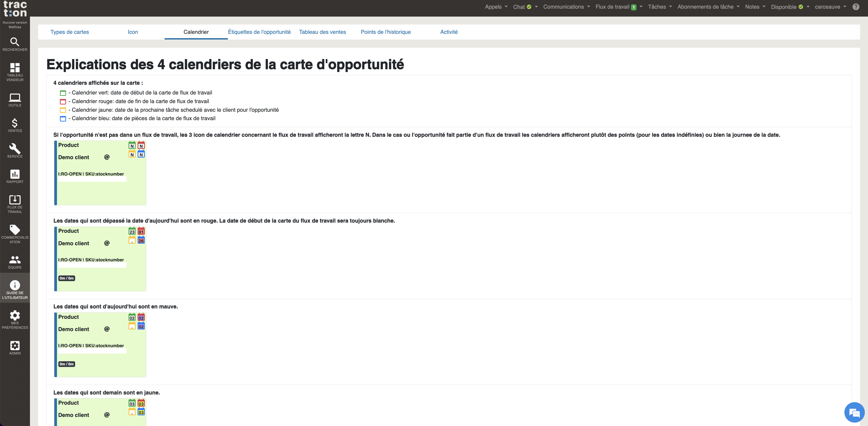Screen dimensions: 868x426
Task: Click the first example card's blue left bar
Action: [56, 173]
